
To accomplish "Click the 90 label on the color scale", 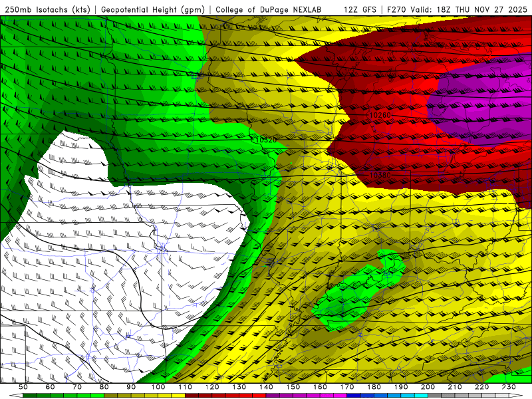I will pyautogui.click(x=131, y=387).
